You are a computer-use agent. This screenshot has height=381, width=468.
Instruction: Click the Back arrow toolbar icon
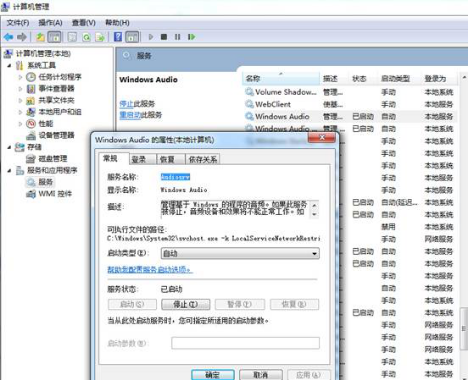(8, 37)
